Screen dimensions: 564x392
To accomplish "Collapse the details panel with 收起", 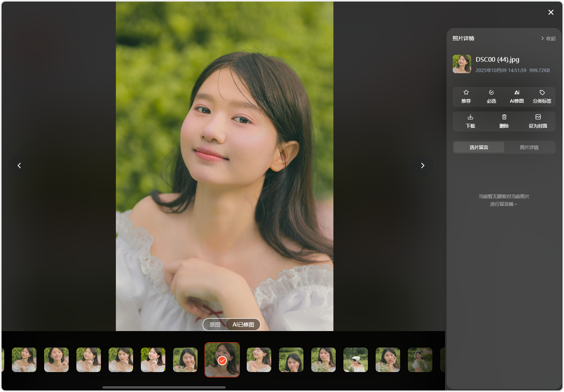I will click(x=548, y=38).
